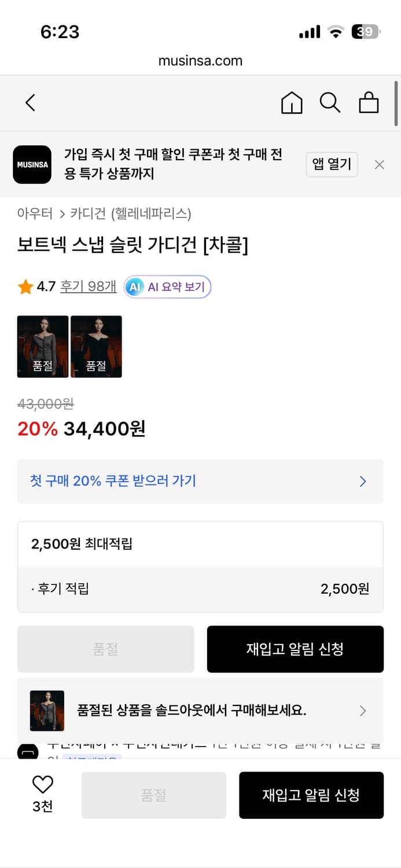Tap the 앱 열기 button
The width and height of the screenshot is (401, 868).
coord(332,164)
